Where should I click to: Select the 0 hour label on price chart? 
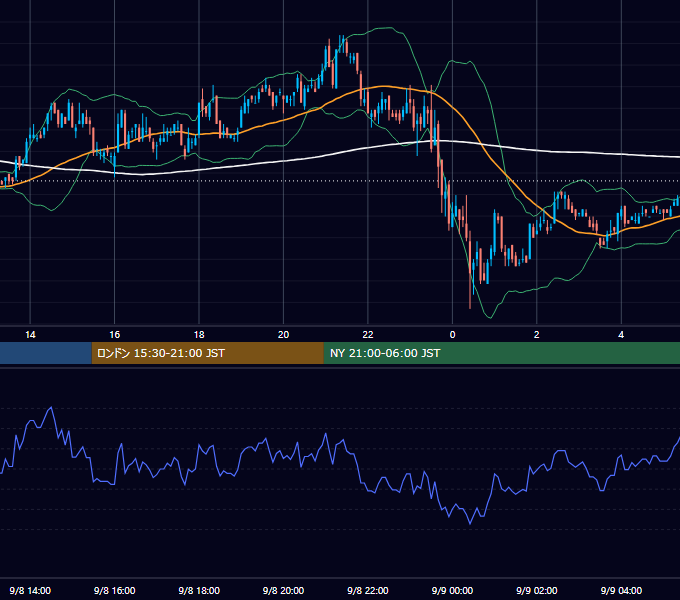tap(452, 335)
